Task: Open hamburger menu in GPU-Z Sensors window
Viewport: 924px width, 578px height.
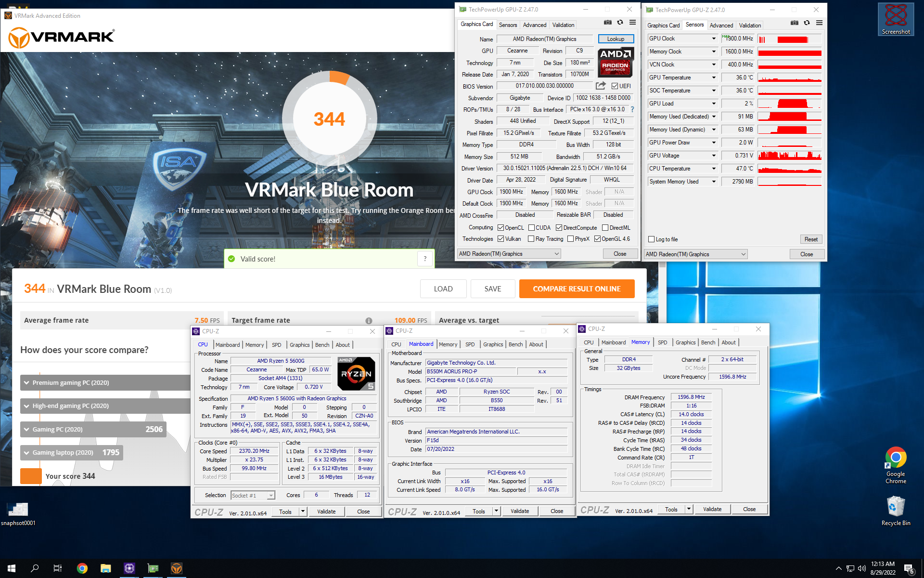Action: [819, 23]
